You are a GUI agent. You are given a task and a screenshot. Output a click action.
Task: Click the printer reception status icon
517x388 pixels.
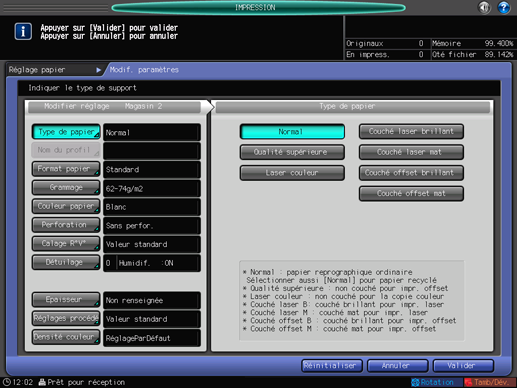(x=42, y=382)
